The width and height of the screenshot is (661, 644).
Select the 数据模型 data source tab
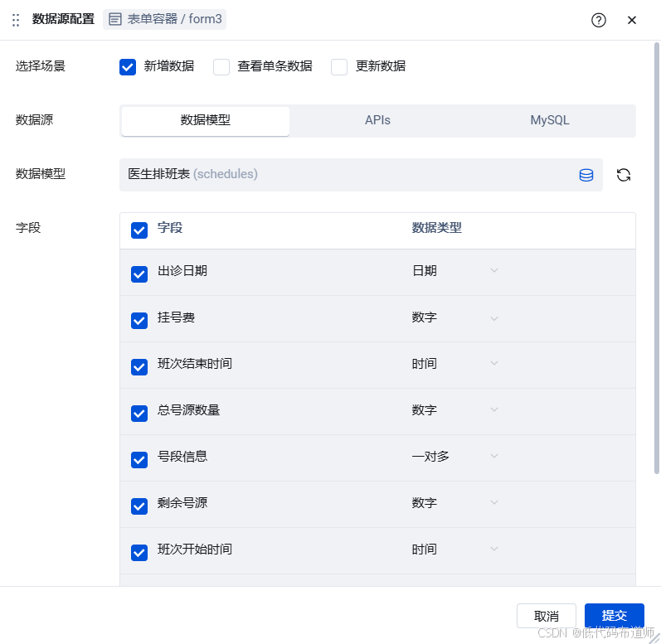[x=206, y=121]
